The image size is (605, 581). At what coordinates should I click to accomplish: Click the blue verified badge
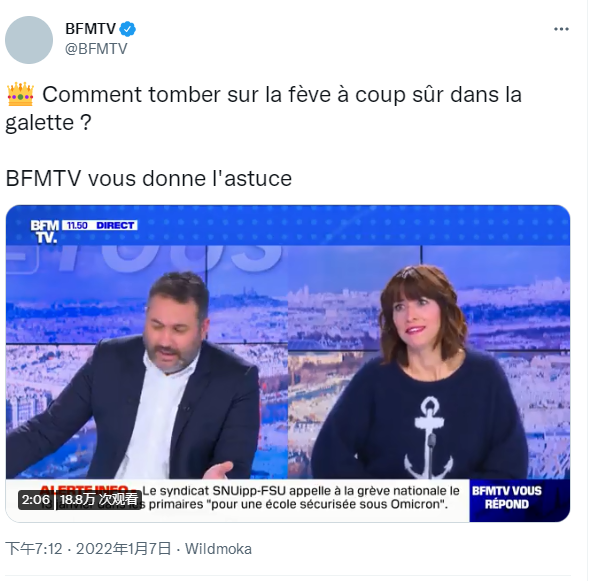point(128,29)
